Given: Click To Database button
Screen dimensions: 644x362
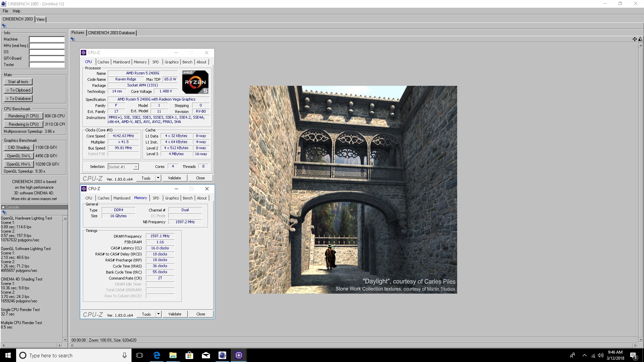Looking at the screenshot, I should point(18,99).
